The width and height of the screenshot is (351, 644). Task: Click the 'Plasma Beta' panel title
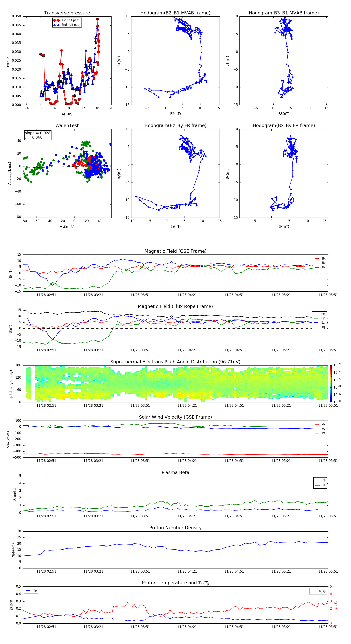click(175, 472)
